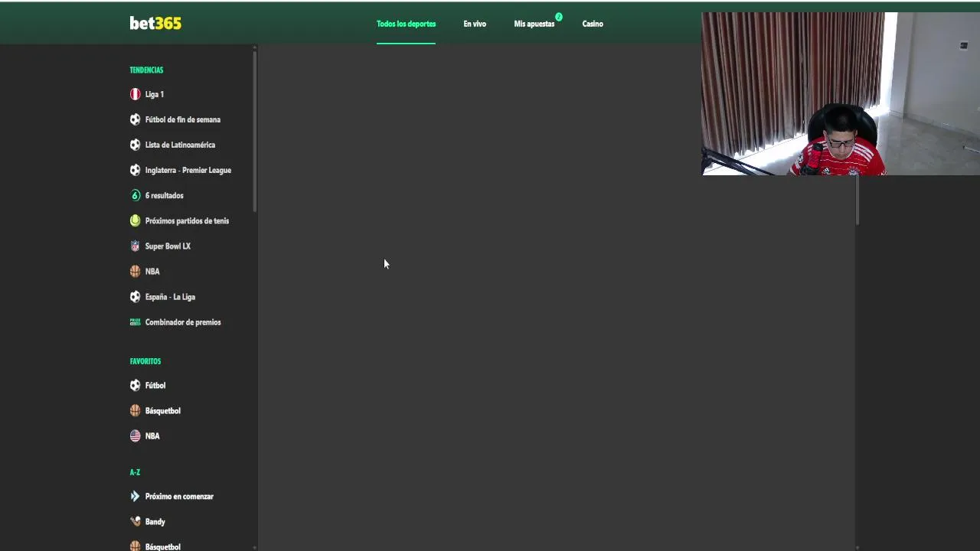This screenshot has height=551, width=980.
Task: Click the Fútbol soccer ball icon in Favoritos
Action: click(135, 385)
